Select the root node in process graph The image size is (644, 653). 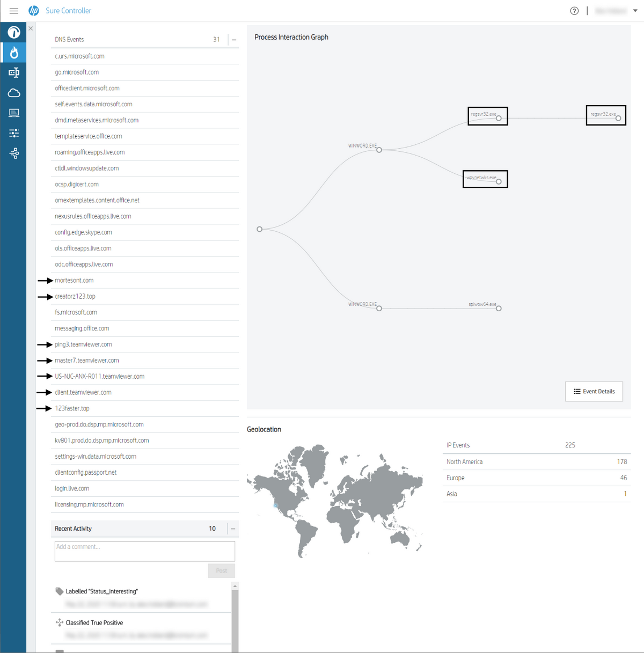pos(260,229)
